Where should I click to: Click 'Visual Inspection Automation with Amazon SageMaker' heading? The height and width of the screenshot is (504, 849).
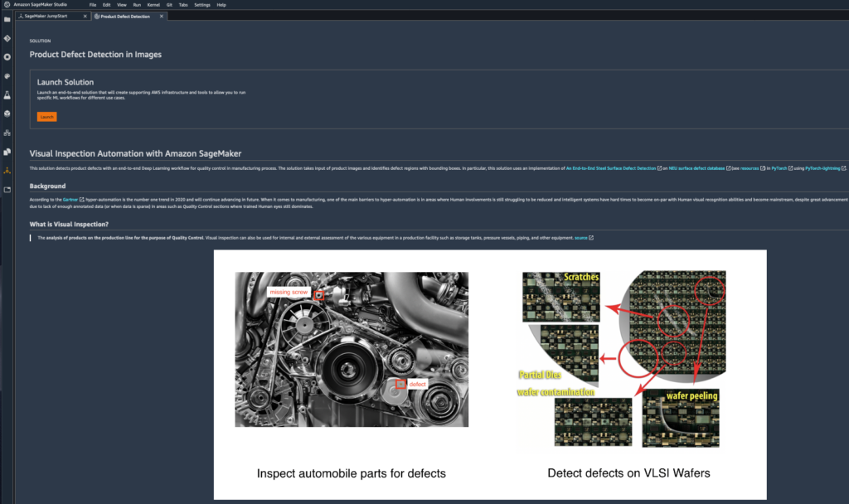[135, 153]
